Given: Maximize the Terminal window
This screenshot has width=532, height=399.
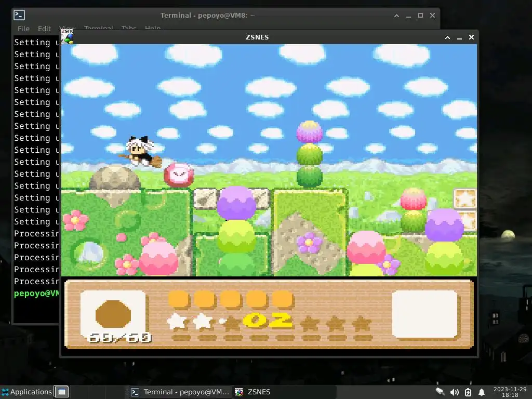Looking at the screenshot, I should (420, 16).
